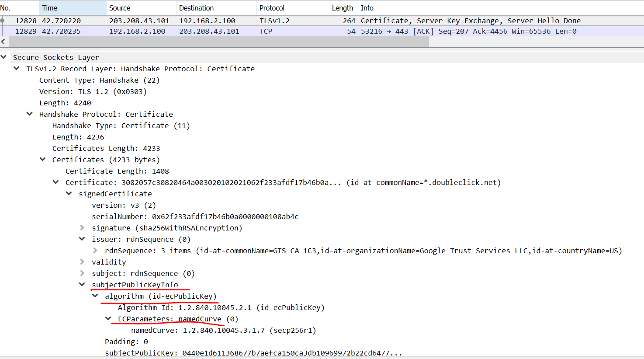
Task: Expand the subject: rdnSequence node
Action: tap(82, 273)
